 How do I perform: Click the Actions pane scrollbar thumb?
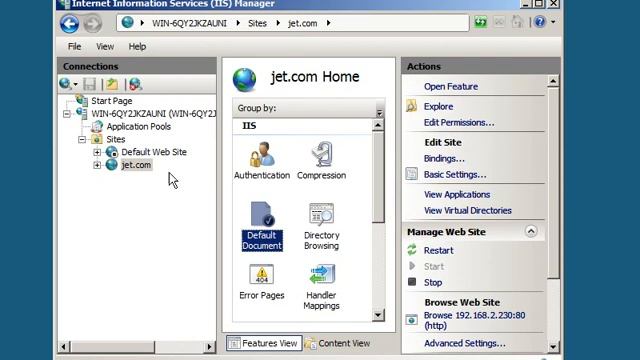tap(553, 183)
